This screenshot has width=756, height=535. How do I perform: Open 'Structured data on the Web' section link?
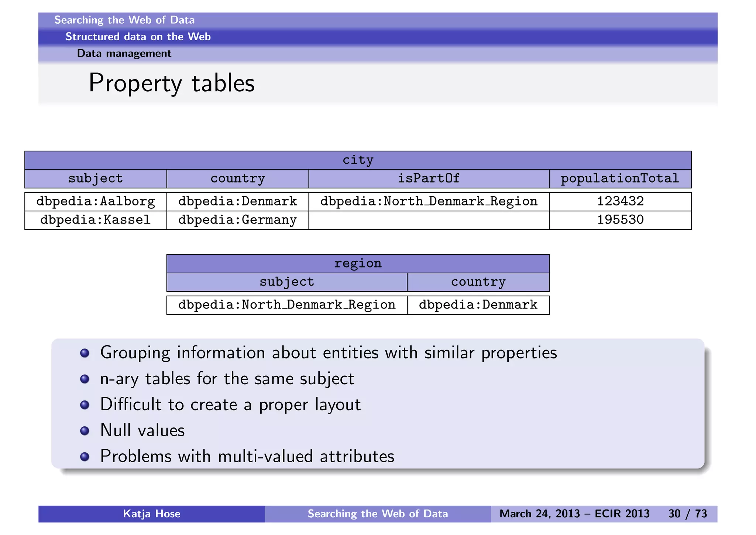(x=138, y=37)
